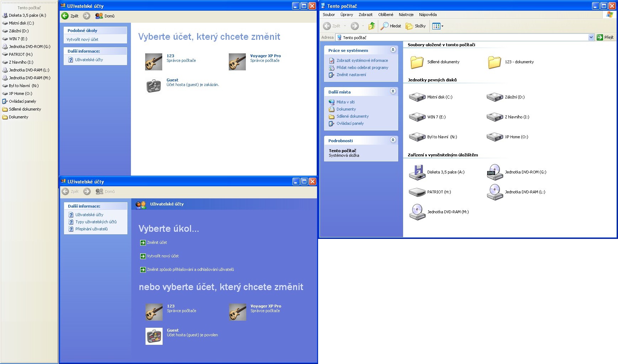Image resolution: width=618 pixels, height=364 pixels.
Task: Select PATRIOT (H:) in left sidebar list
Action: point(21,54)
